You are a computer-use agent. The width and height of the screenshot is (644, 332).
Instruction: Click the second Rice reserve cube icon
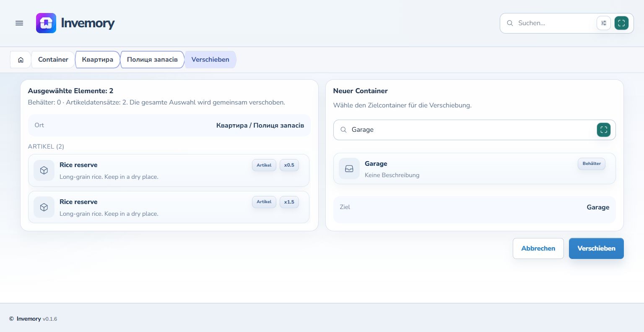44,207
